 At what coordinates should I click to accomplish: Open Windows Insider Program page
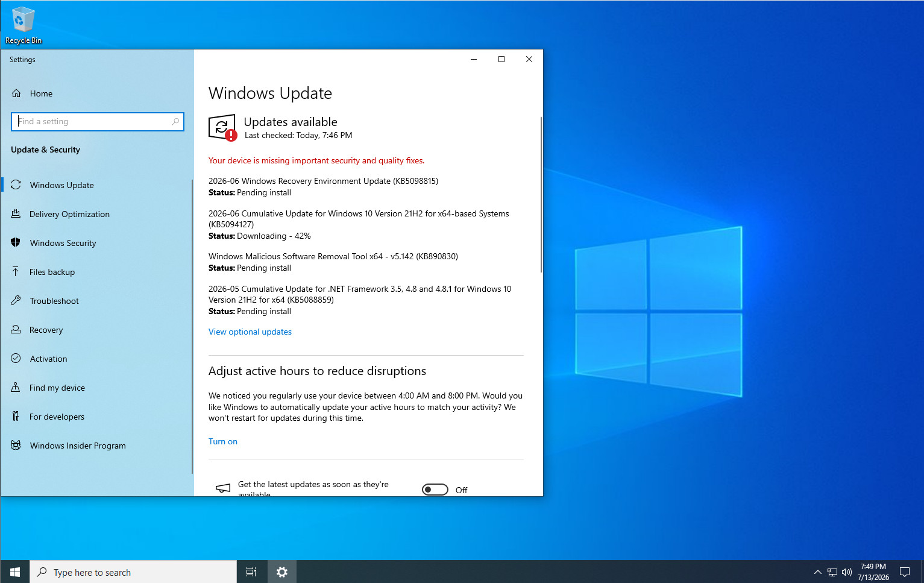(96, 446)
